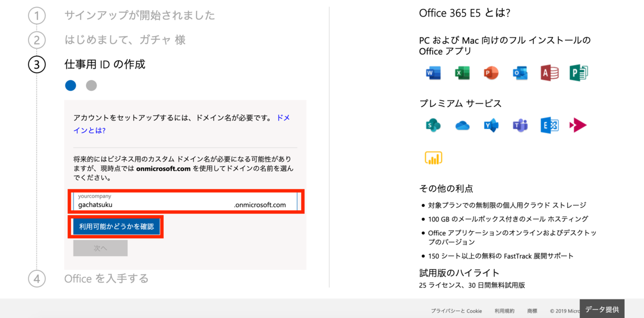Click step 3 circle number icon
Image resolution: width=644 pixels, height=318 pixels.
[x=36, y=65]
